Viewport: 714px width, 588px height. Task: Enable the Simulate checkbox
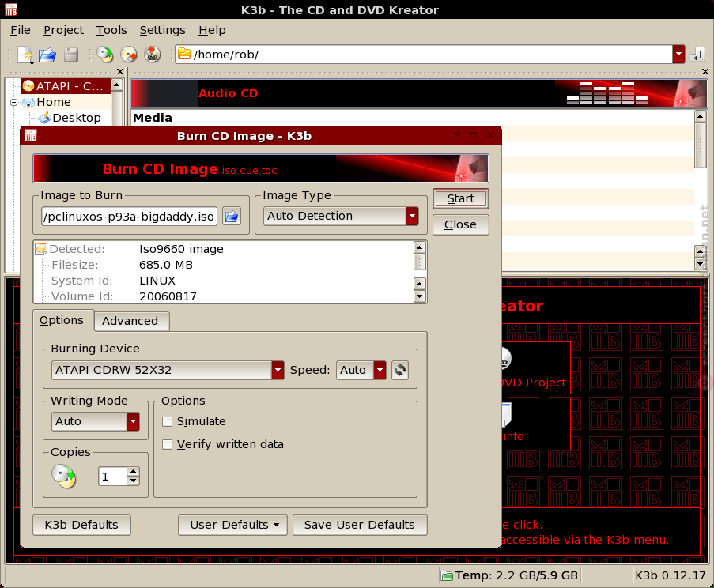tap(167, 421)
